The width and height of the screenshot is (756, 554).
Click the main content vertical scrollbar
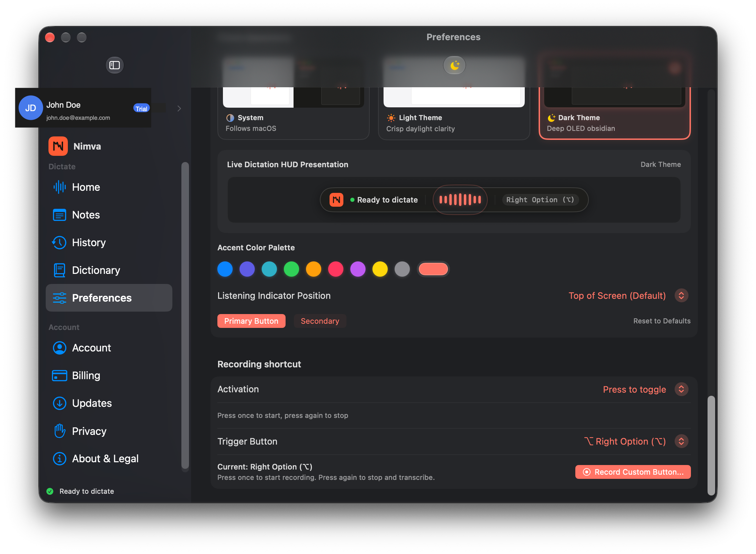click(711, 445)
